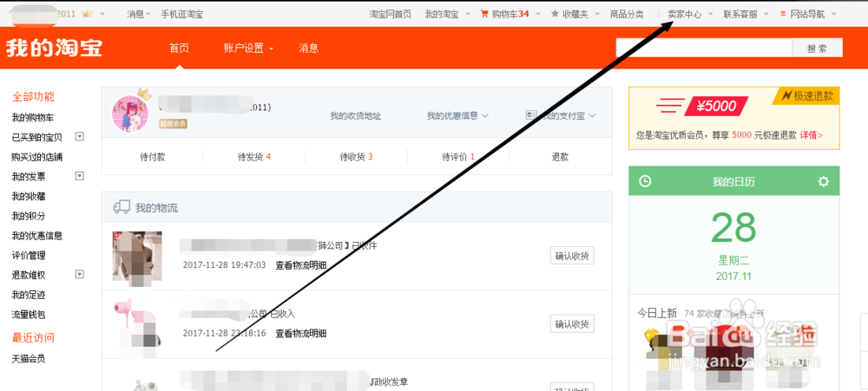
Task: Expand 退款维权 sidebar arrow
Action: click(79, 274)
